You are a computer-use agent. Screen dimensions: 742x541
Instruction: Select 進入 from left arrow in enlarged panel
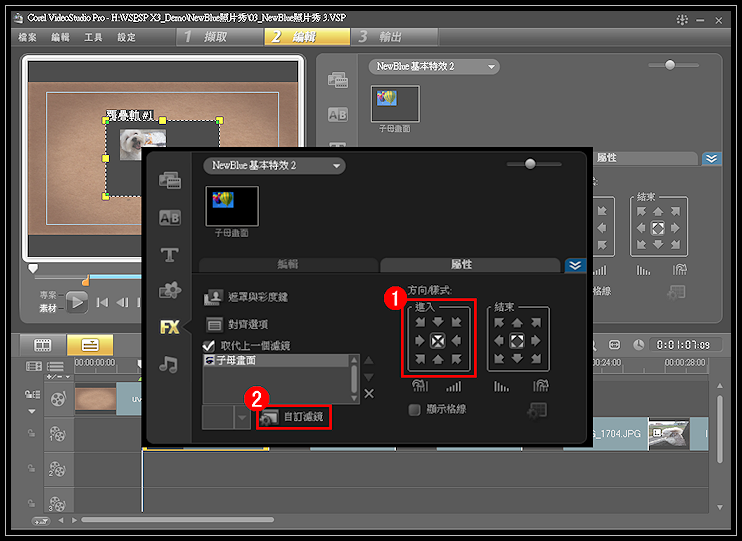click(x=420, y=341)
